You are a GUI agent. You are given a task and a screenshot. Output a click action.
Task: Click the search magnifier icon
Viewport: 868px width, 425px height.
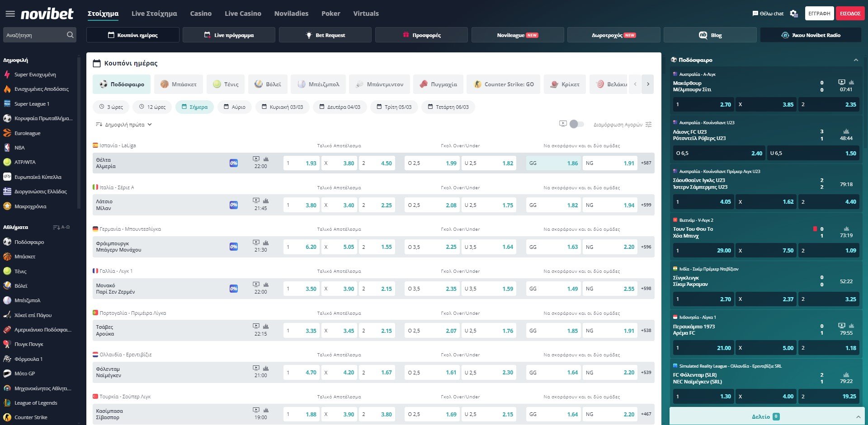coord(70,35)
